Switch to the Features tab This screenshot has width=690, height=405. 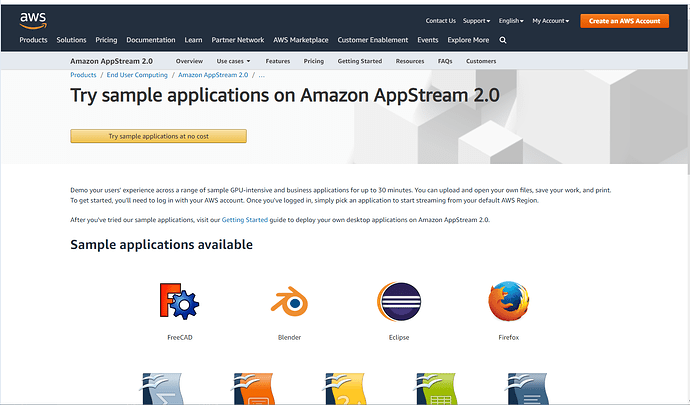tap(278, 61)
